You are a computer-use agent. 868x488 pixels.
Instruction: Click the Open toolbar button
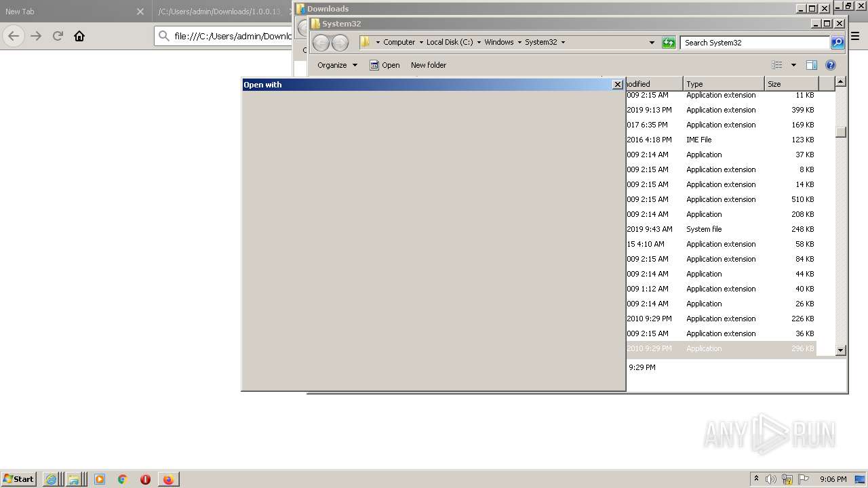pos(384,65)
